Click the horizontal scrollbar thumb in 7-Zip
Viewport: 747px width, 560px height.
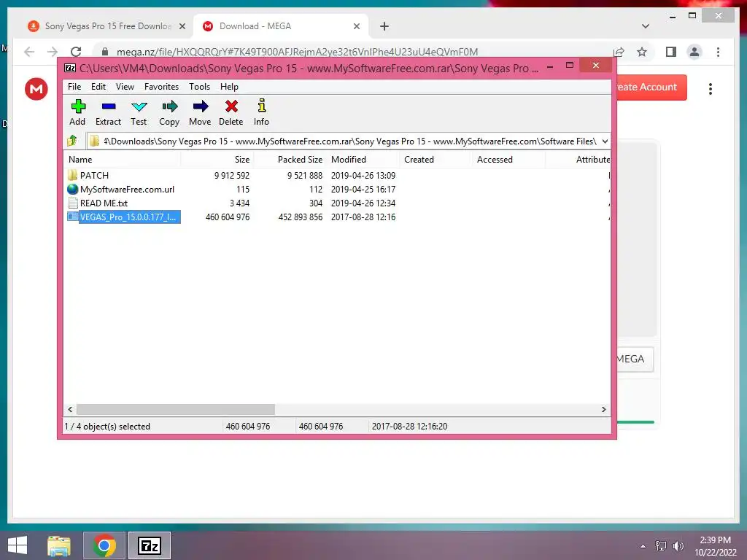[x=176, y=410]
